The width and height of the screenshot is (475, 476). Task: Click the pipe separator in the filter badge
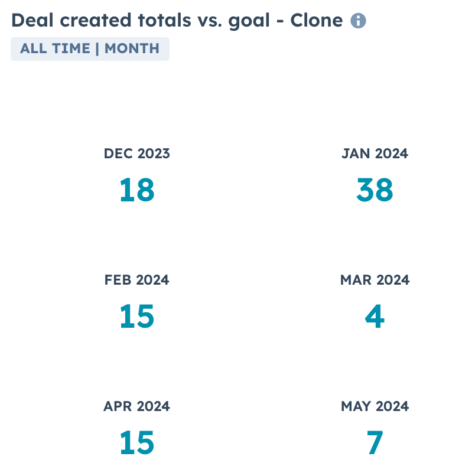pos(97,48)
